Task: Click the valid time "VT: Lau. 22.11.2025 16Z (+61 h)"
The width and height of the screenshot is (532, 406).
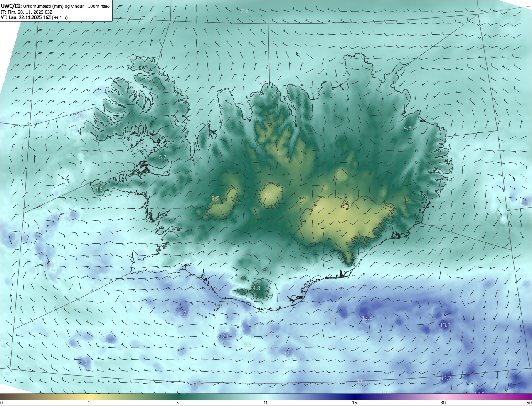Action: tap(34, 17)
